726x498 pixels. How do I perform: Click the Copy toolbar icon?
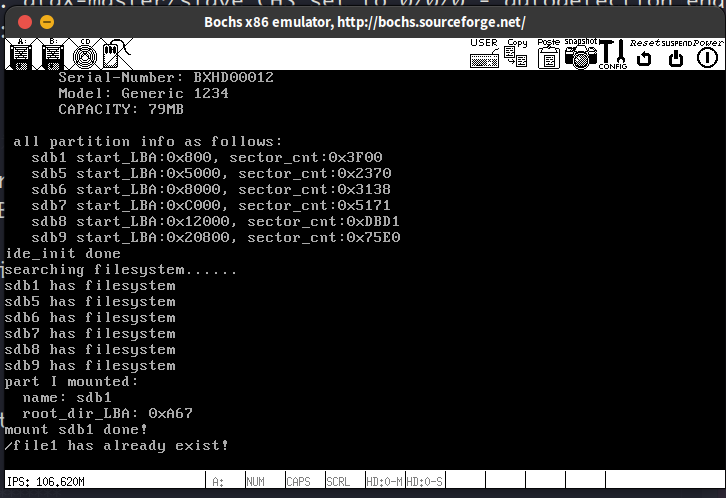pyautogui.click(x=516, y=54)
